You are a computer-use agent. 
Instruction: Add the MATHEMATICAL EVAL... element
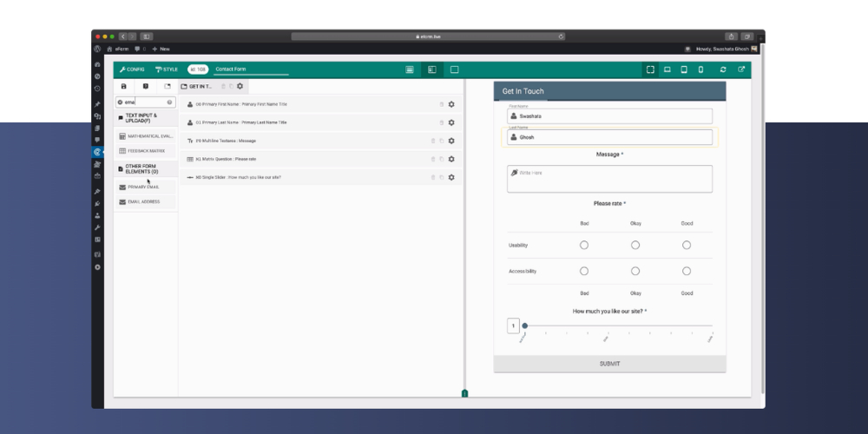146,136
